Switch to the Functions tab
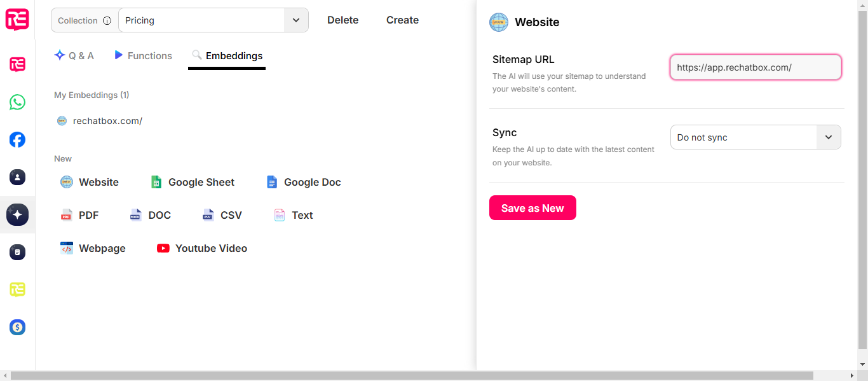The width and height of the screenshot is (868, 381). point(143,55)
